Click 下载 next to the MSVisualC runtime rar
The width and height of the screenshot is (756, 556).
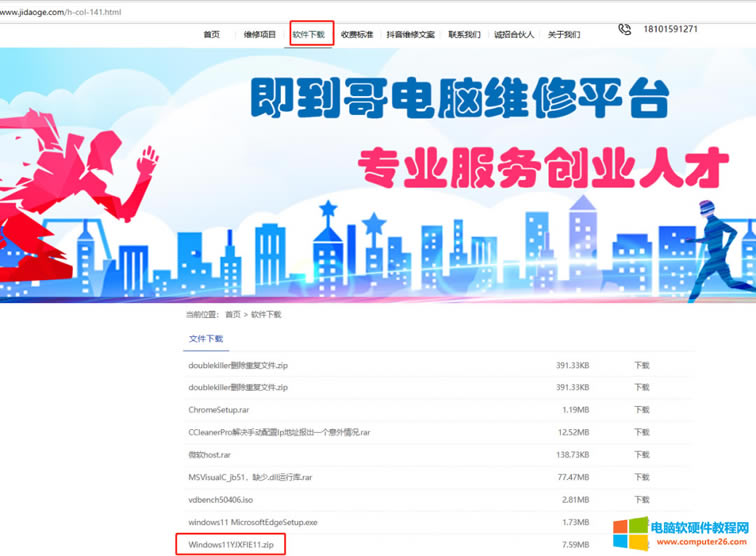[641, 477]
